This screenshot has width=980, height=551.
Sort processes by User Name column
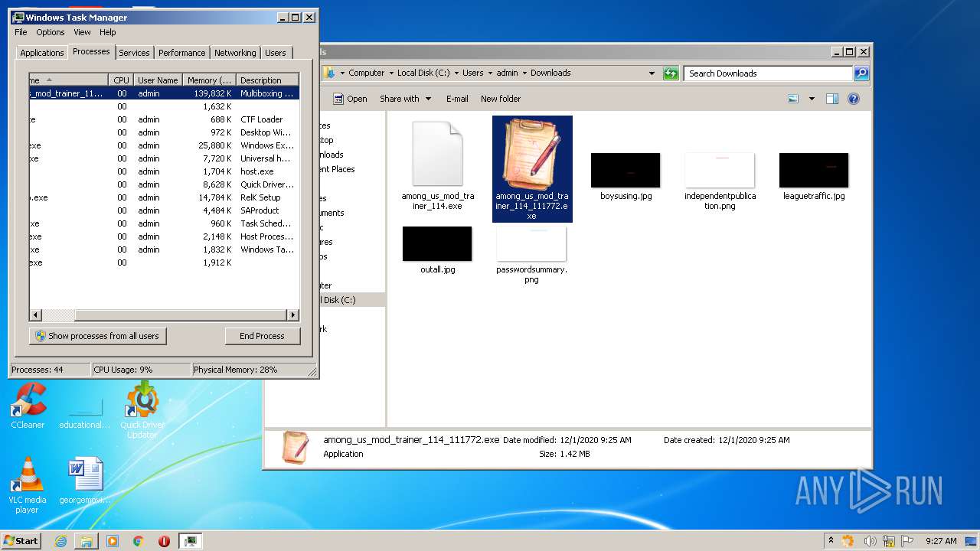[158, 80]
